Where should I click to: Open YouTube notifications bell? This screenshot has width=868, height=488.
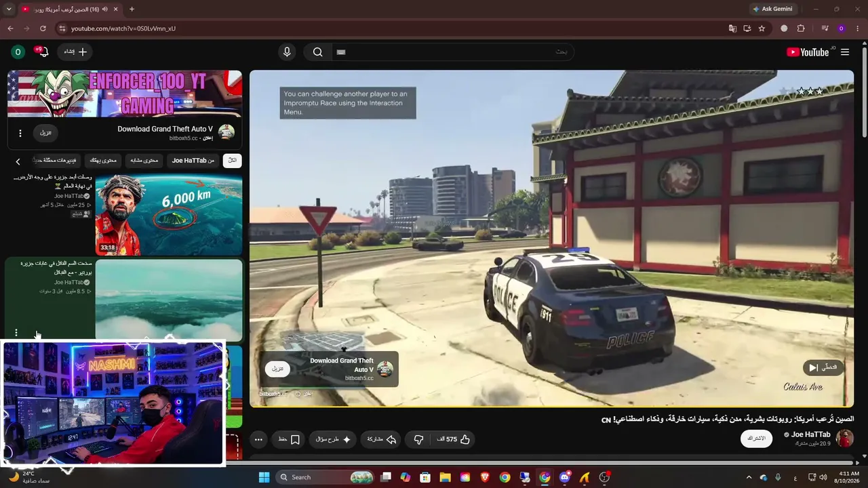point(44,53)
